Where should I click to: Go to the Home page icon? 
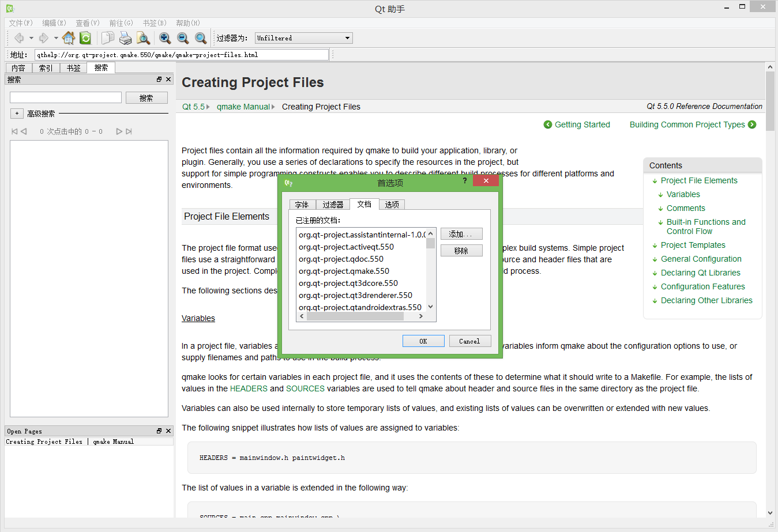click(x=69, y=38)
